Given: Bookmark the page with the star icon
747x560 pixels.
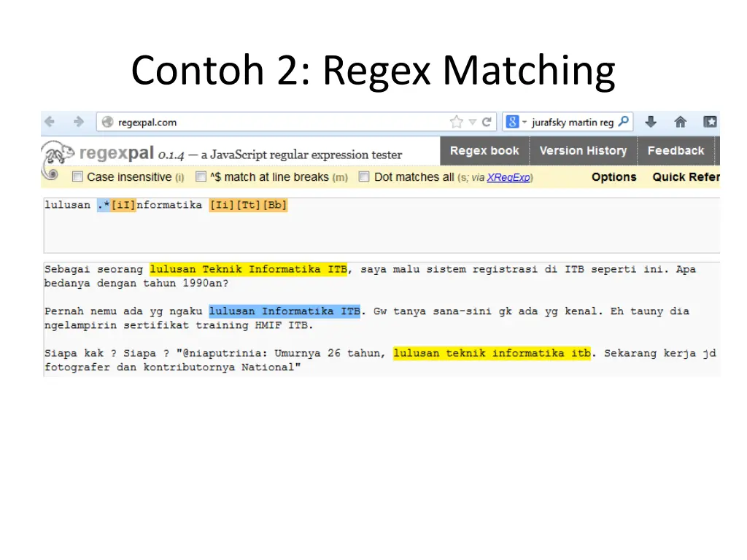Looking at the screenshot, I should [457, 122].
